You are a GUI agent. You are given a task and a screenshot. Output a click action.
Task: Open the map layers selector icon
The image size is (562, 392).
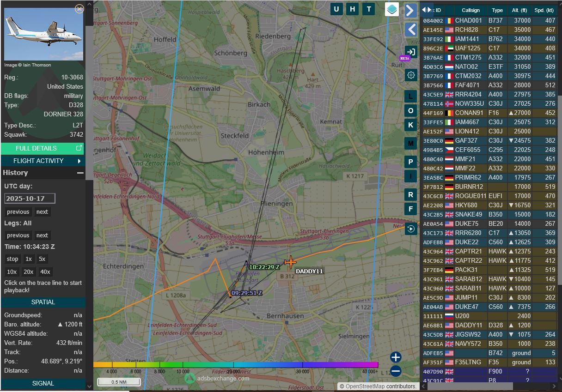[392, 9]
